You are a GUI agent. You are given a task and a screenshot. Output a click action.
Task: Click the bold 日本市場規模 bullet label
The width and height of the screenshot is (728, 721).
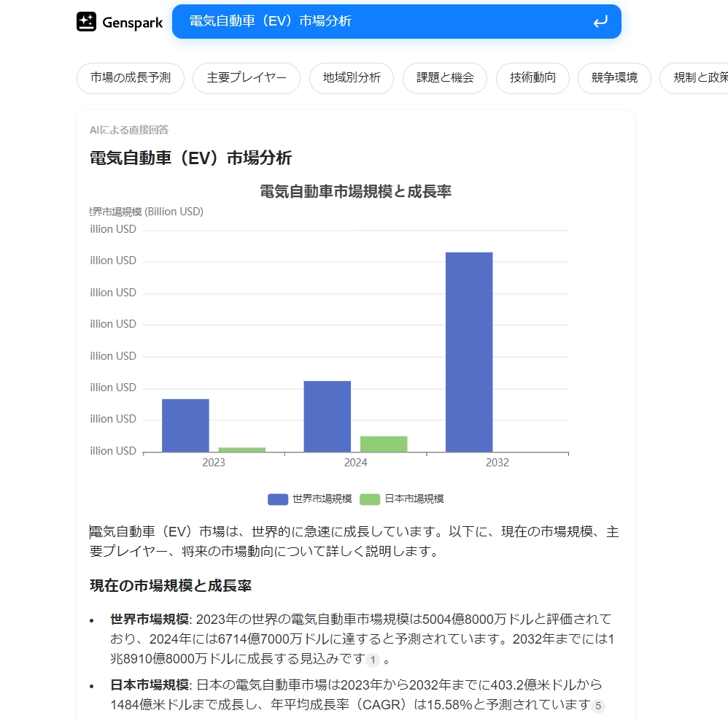(x=150, y=685)
